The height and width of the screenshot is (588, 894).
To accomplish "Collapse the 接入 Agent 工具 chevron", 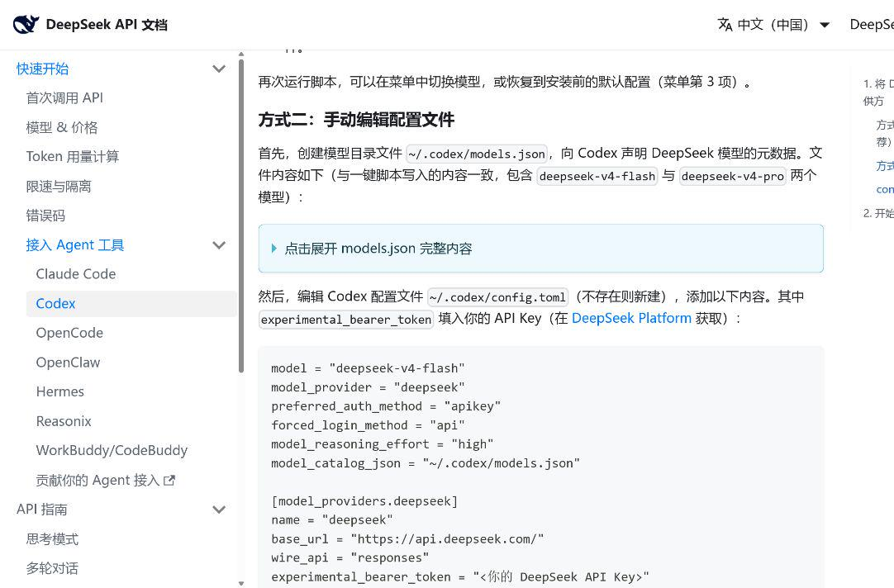I will click(219, 245).
